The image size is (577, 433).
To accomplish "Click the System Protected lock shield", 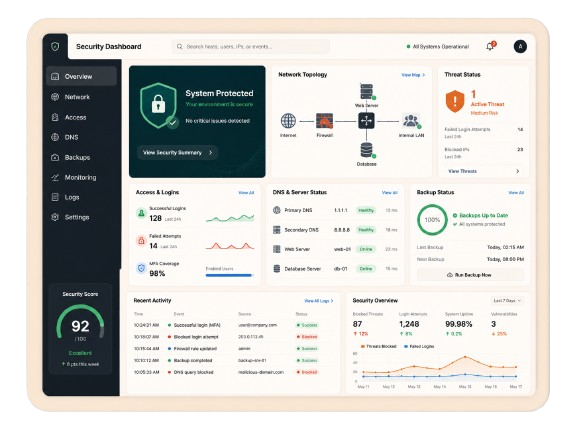I will pyautogui.click(x=159, y=105).
